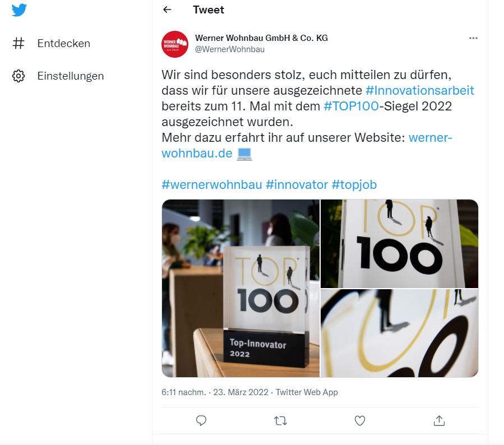The image size is (504, 445).
Task: Open the #Innovationsarbeit hashtag link
Action: tap(420, 91)
